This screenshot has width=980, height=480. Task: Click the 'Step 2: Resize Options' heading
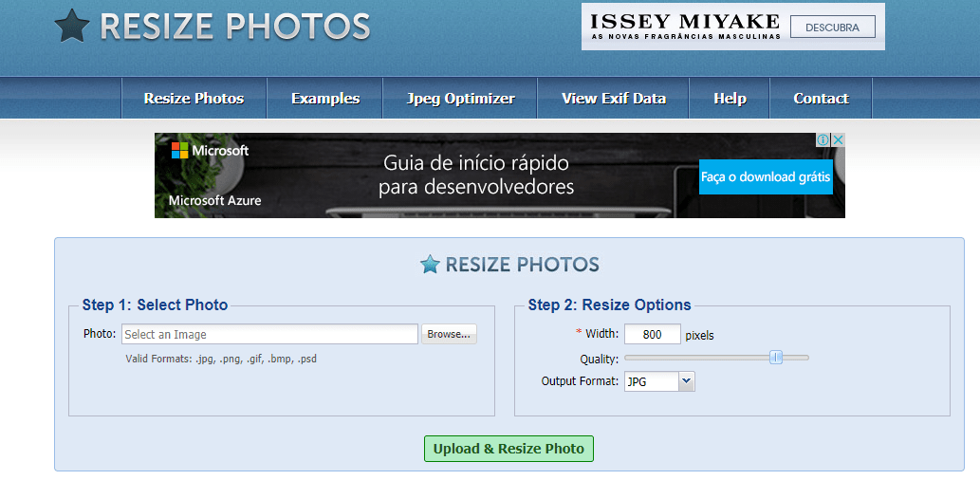[609, 305]
